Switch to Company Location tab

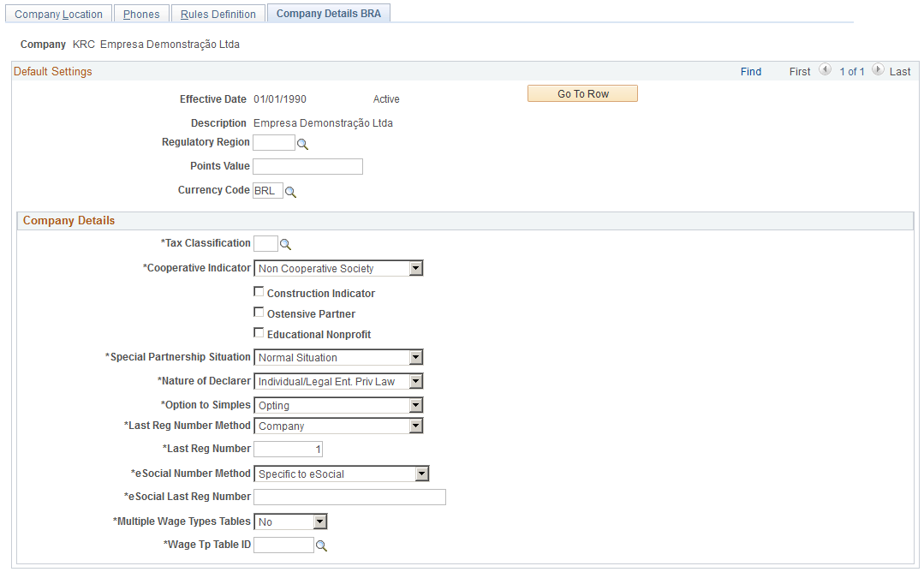58,14
